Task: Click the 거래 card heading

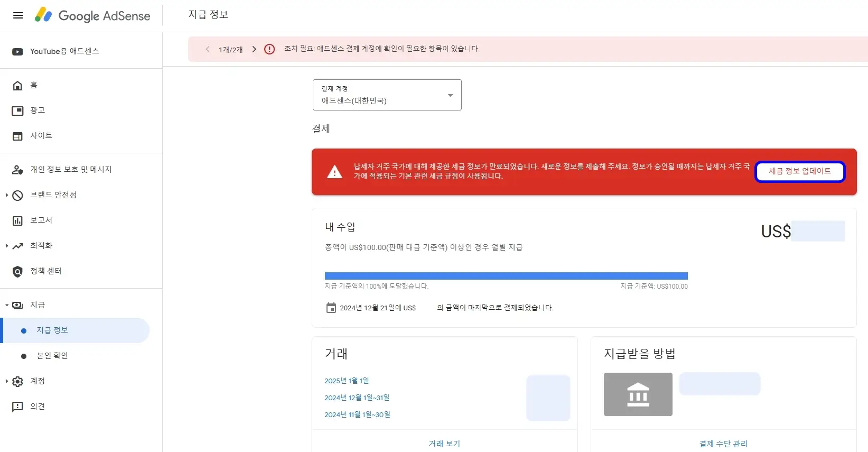Action: pos(336,354)
